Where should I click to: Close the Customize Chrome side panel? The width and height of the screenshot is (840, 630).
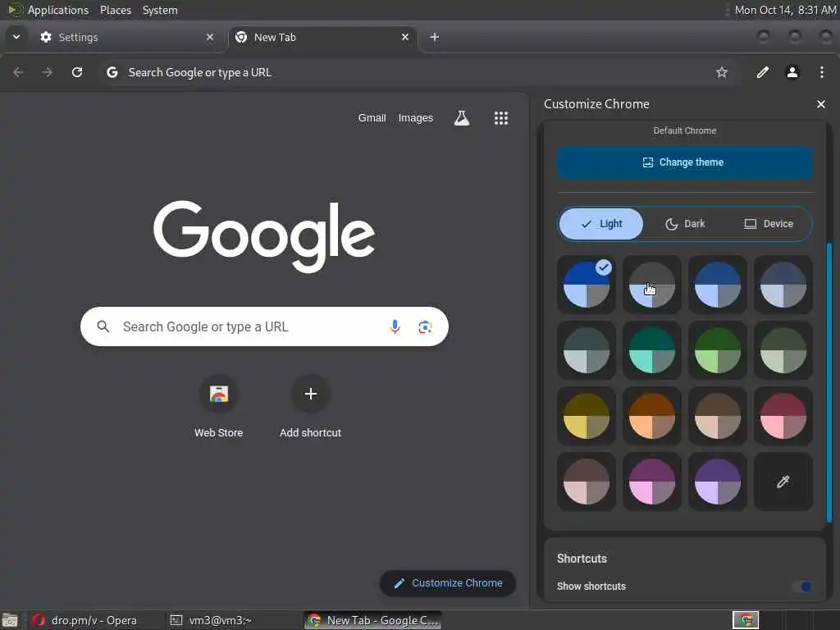click(x=820, y=104)
